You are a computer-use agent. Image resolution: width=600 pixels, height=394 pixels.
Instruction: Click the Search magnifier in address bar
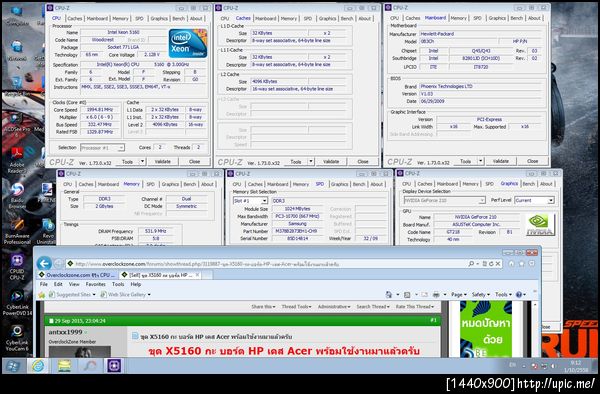(x=471, y=264)
